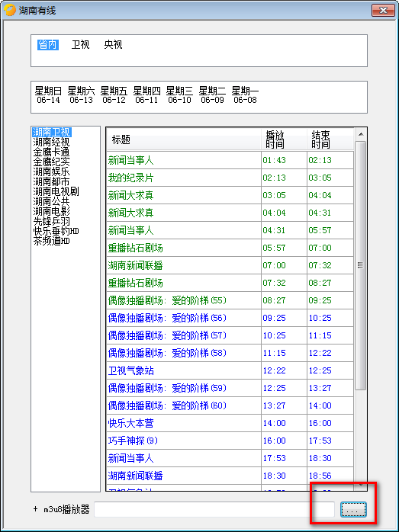Image resolution: width=399 pixels, height=532 pixels.
Task: Select channel 湖南娱乐 in list
Action: [x=52, y=171]
